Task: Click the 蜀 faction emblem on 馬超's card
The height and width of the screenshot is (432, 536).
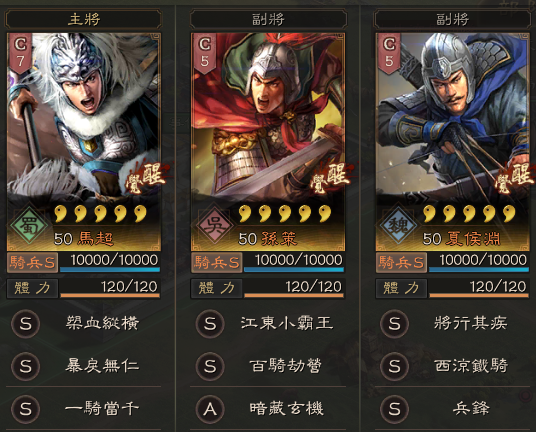Action: 29,225
